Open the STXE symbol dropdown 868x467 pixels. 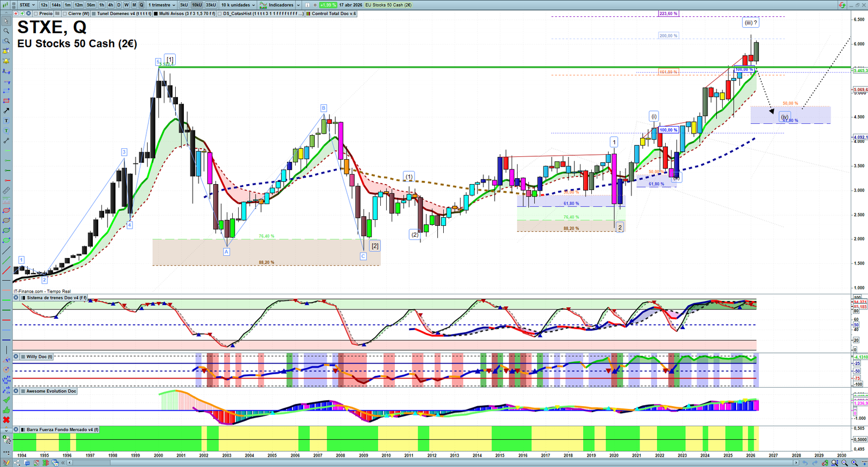pyautogui.click(x=27, y=5)
